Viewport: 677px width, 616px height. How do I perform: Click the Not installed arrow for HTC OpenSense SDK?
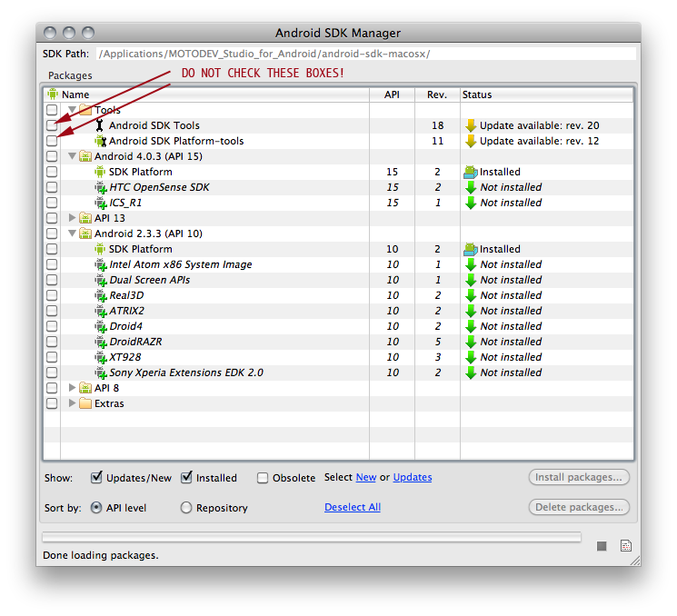[471, 187]
